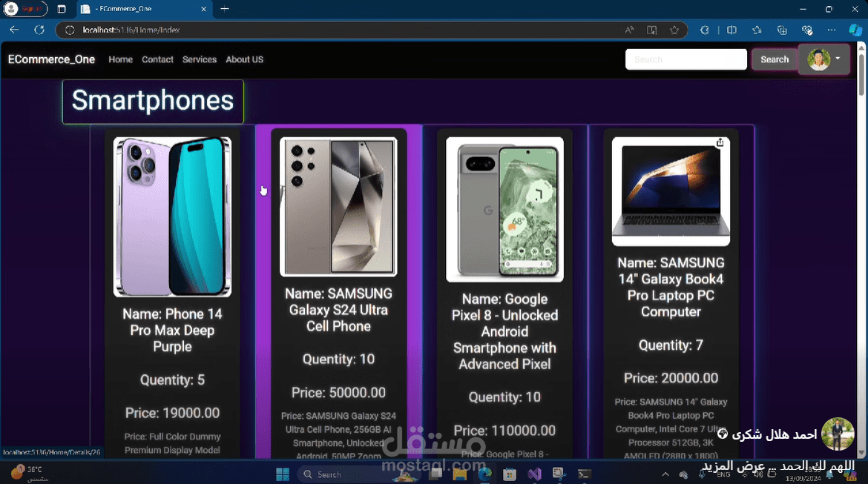Click 'Price: 110000.00' text
868x484 pixels.
coord(504,431)
